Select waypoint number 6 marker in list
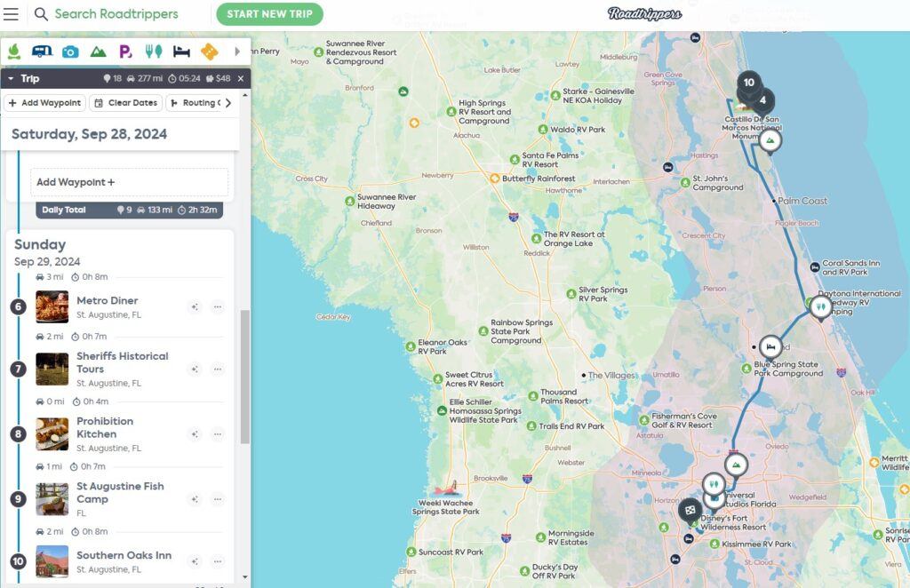Viewport: 910px width, 588px height. point(18,306)
